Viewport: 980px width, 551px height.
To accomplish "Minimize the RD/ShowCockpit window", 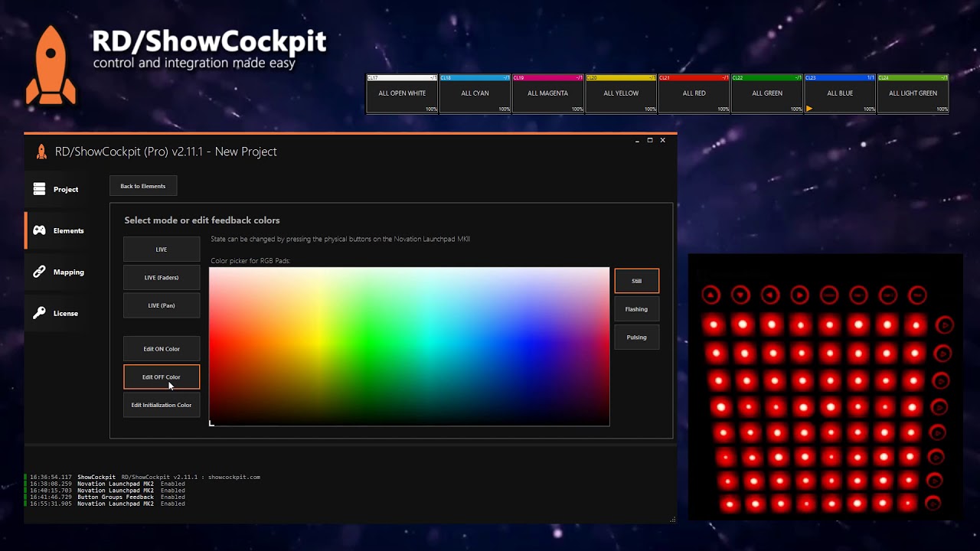I will coord(637,141).
